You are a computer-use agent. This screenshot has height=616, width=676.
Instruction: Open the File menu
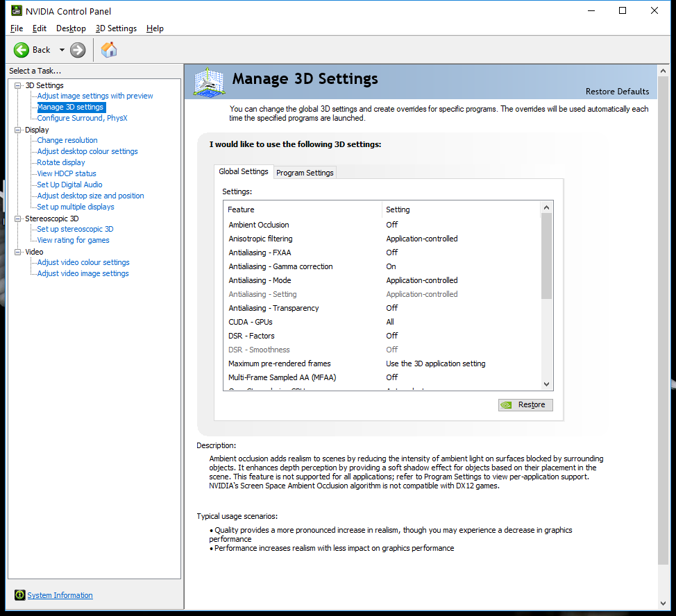pos(17,28)
